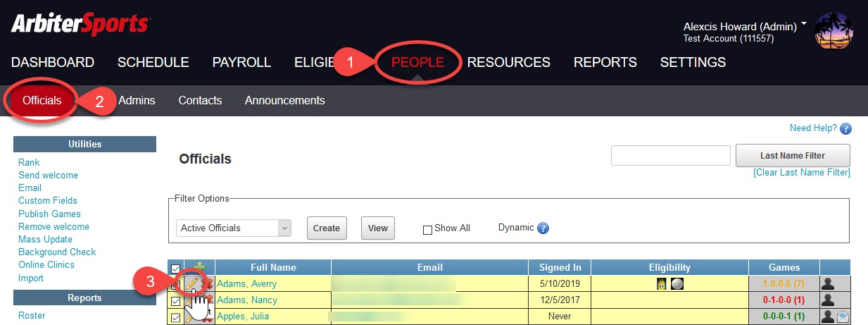Open the PEOPLE menu

(418, 62)
